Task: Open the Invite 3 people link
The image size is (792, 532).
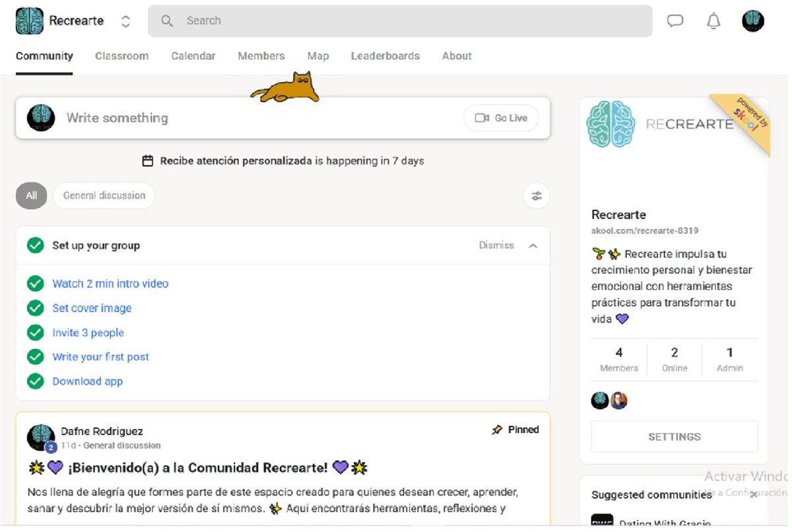Action: click(x=88, y=333)
